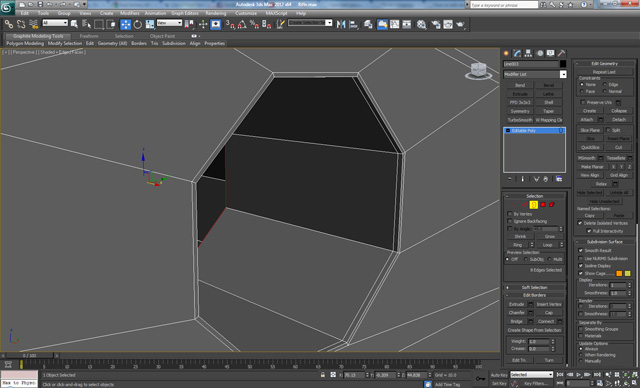Open the Material Editor icon
Screen dimensions: 640x388
[421, 24]
